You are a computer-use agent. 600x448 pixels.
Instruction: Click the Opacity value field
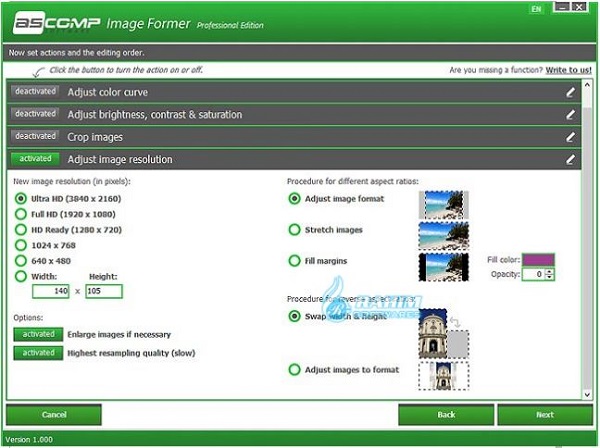pyautogui.click(x=533, y=274)
